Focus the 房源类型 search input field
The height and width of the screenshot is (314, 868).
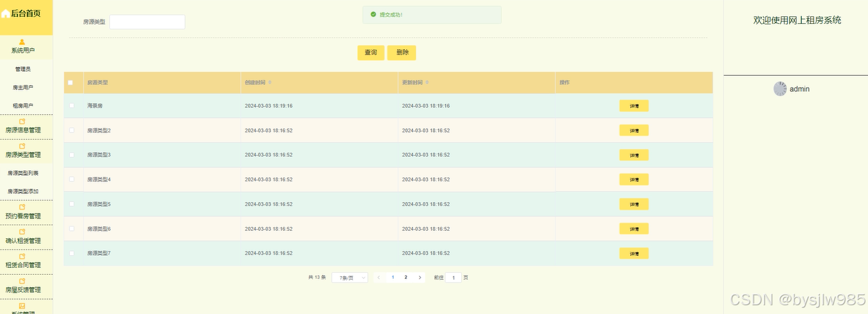(x=147, y=22)
